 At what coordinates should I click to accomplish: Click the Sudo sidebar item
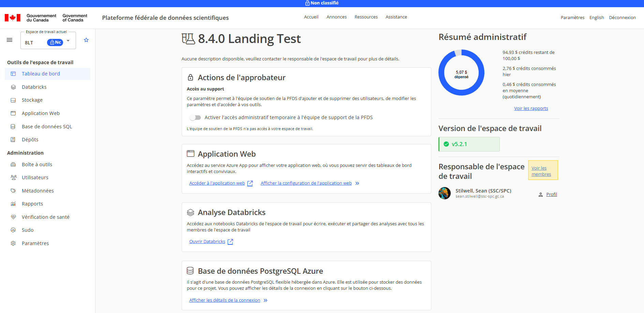click(28, 230)
